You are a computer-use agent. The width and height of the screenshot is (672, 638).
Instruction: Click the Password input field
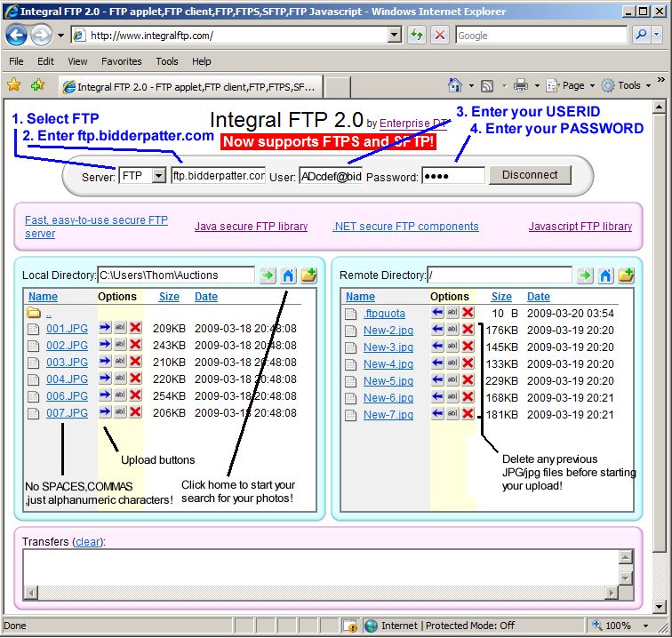[x=453, y=176]
